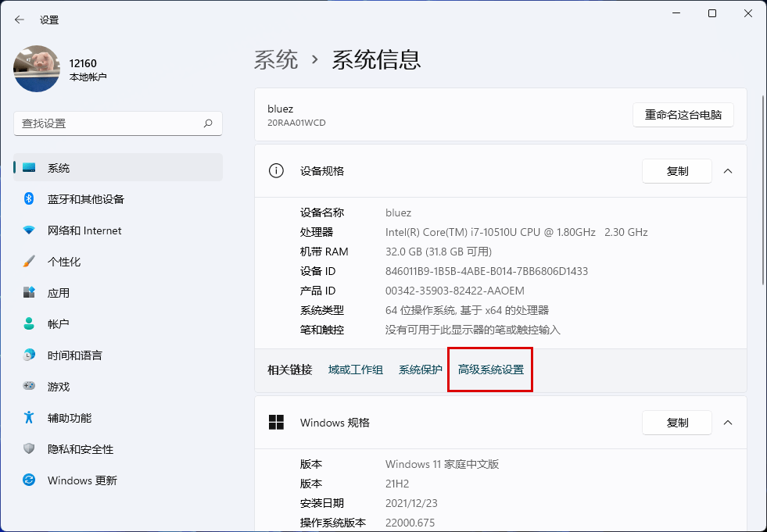Select 辅助功能 in the sidebar

(x=118, y=418)
